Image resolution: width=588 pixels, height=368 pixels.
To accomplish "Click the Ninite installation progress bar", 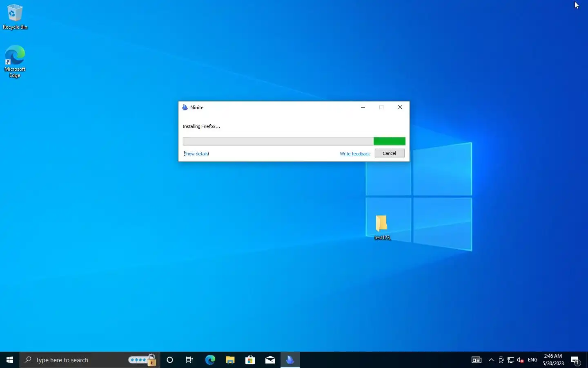I will tap(294, 141).
